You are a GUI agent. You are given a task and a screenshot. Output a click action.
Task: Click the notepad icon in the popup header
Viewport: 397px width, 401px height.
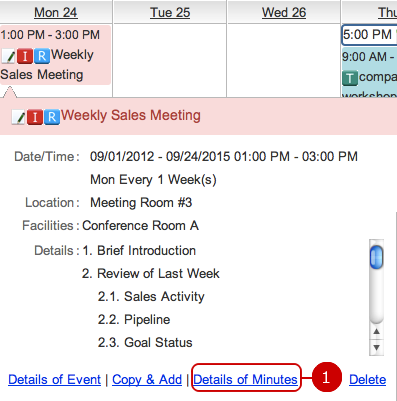tap(19, 117)
